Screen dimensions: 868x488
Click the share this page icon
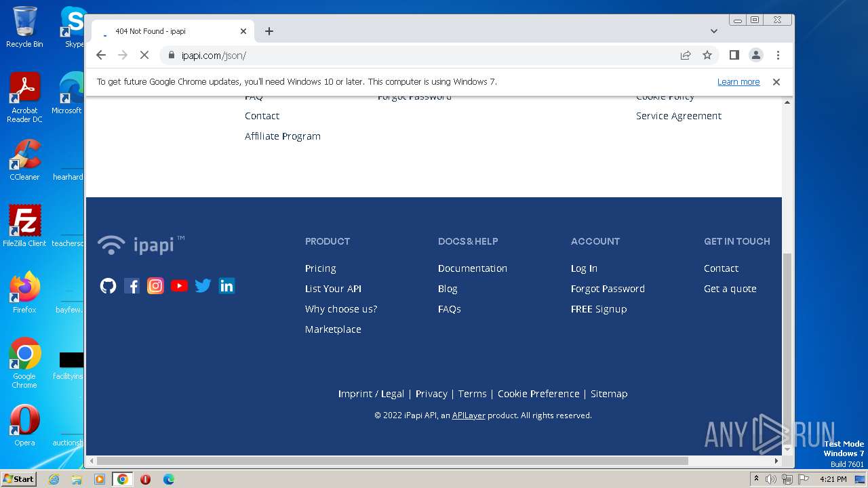tap(686, 56)
